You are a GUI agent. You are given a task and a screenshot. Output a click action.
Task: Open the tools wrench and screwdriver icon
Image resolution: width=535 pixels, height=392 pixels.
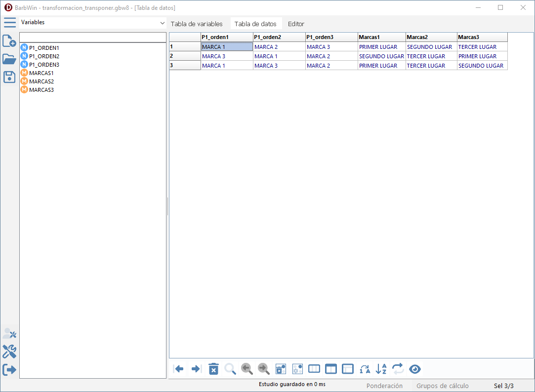point(9,352)
